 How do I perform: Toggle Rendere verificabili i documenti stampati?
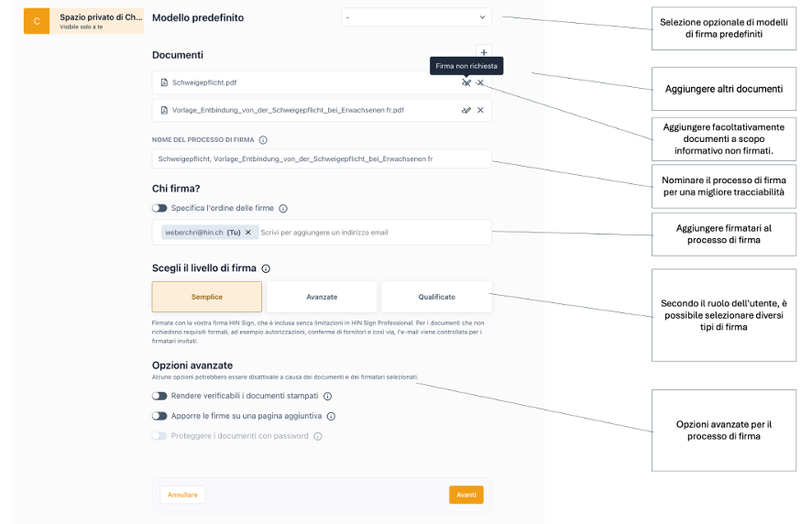coord(159,397)
